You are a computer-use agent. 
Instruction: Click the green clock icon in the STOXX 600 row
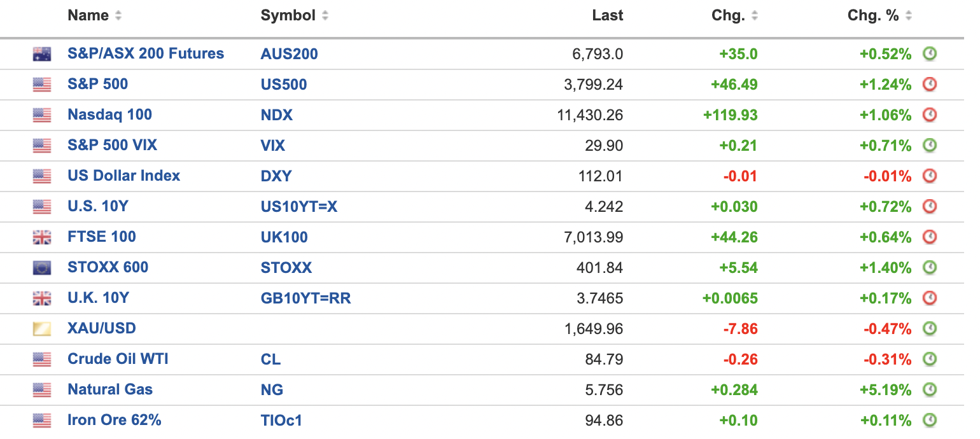pyautogui.click(x=930, y=268)
